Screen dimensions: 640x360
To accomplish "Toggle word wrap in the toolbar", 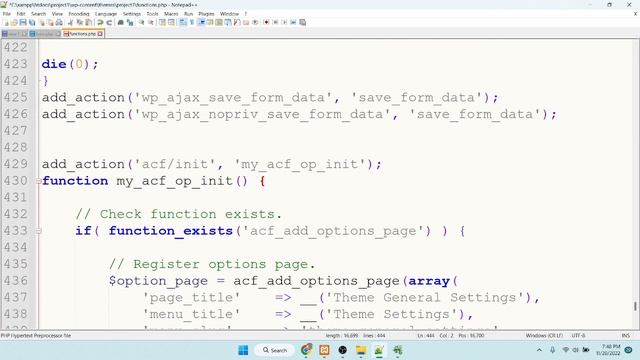I will [x=183, y=22].
